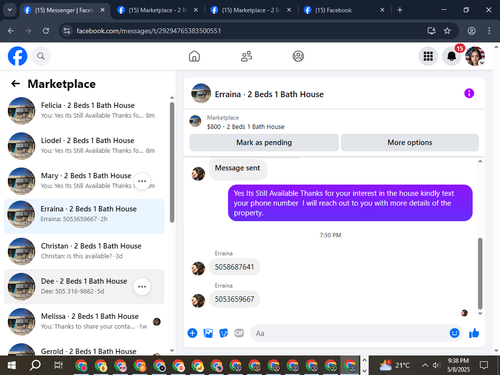The image size is (500, 375).
Task: Open Windows taskbar search
Action: (35, 365)
